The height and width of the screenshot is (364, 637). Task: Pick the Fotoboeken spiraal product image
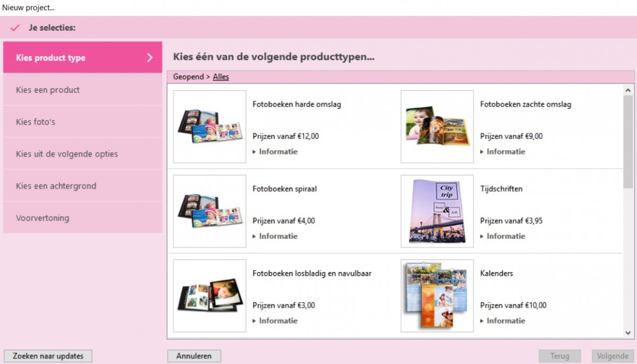(x=210, y=211)
